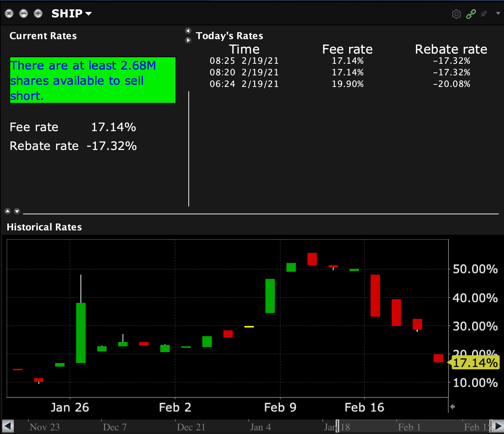The image size is (504, 434).
Task: Click the left scroll arrow below the chart
Action: 8,426
